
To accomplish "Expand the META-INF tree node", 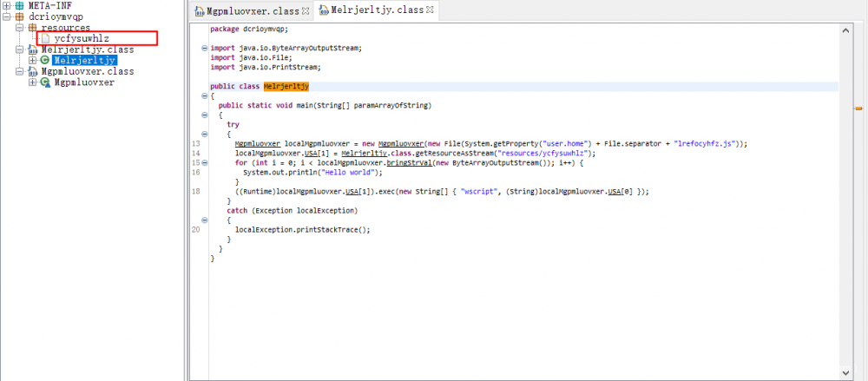I will tap(7, 5).
